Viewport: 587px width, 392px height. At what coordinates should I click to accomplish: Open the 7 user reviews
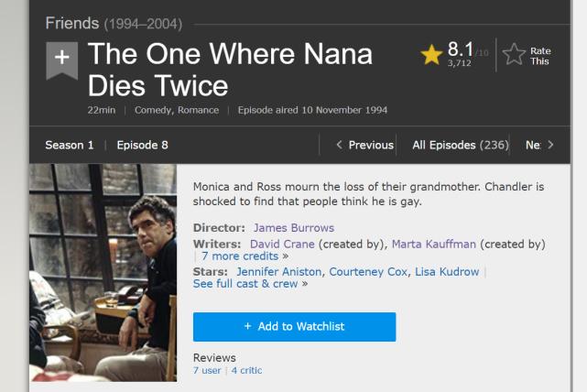(x=207, y=370)
